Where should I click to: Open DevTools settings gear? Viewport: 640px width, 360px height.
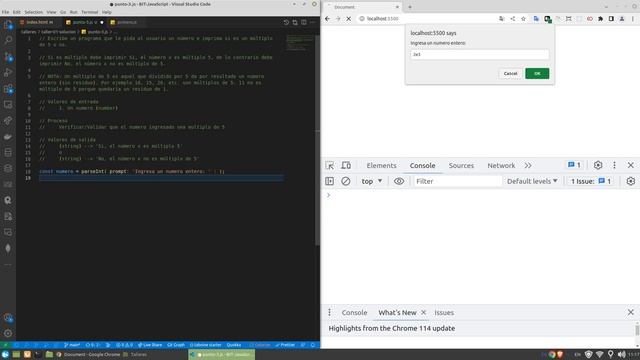pyautogui.click(x=598, y=165)
